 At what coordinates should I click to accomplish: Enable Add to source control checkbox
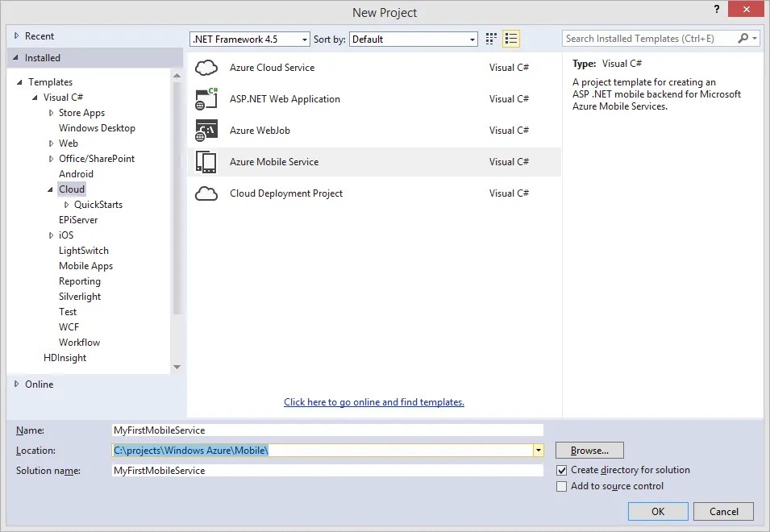562,486
